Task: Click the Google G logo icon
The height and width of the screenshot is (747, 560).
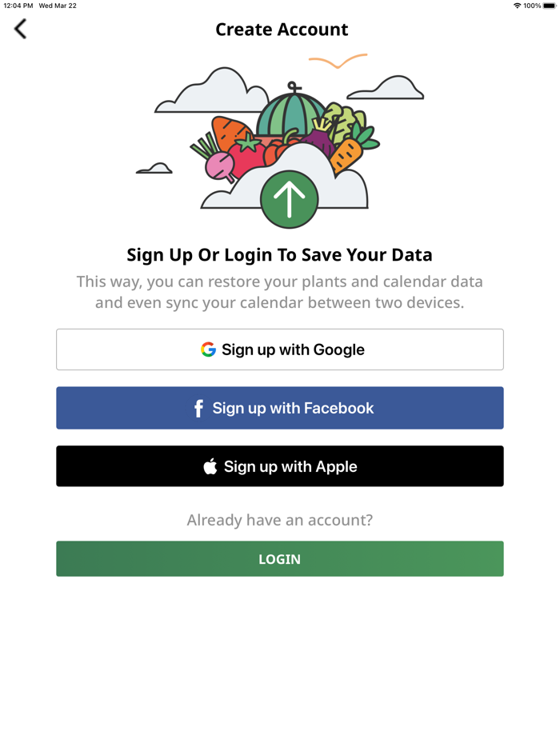Action: [207, 350]
